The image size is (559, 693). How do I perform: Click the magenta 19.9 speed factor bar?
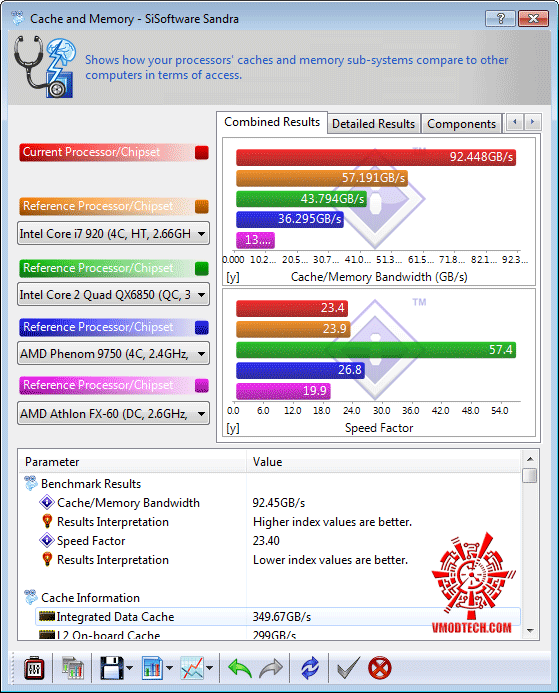(x=283, y=391)
